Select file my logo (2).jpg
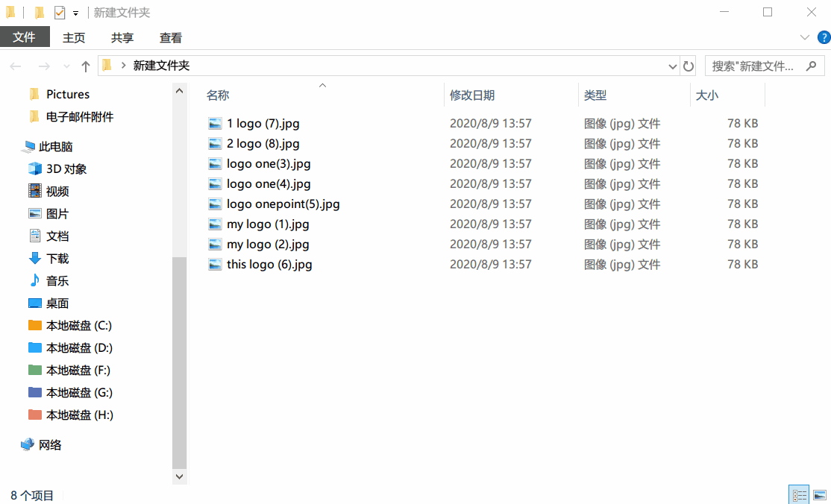The image size is (831, 504). (x=268, y=245)
